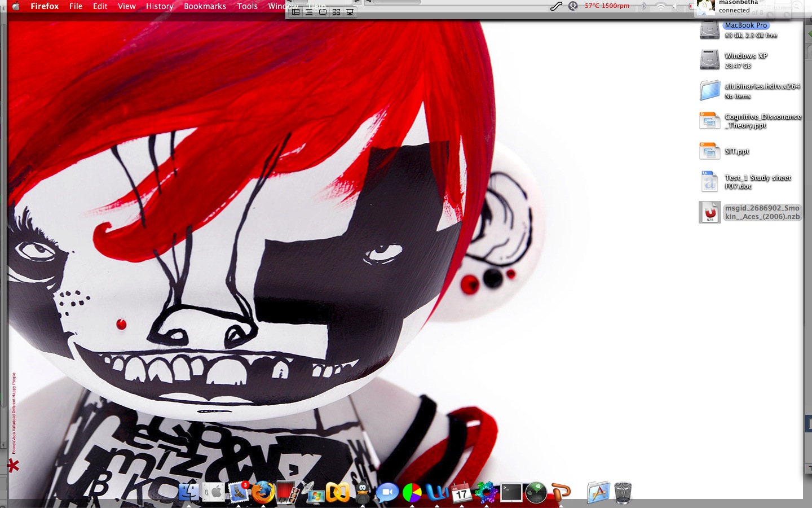Open the Bookmarks menu
The height and width of the screenshot is (508, 812).
click(x=205, y=6)
